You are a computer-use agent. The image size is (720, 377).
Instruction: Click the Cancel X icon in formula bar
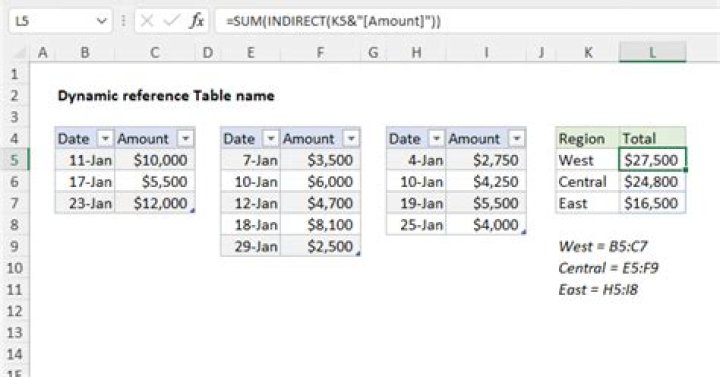coord(147,21)
